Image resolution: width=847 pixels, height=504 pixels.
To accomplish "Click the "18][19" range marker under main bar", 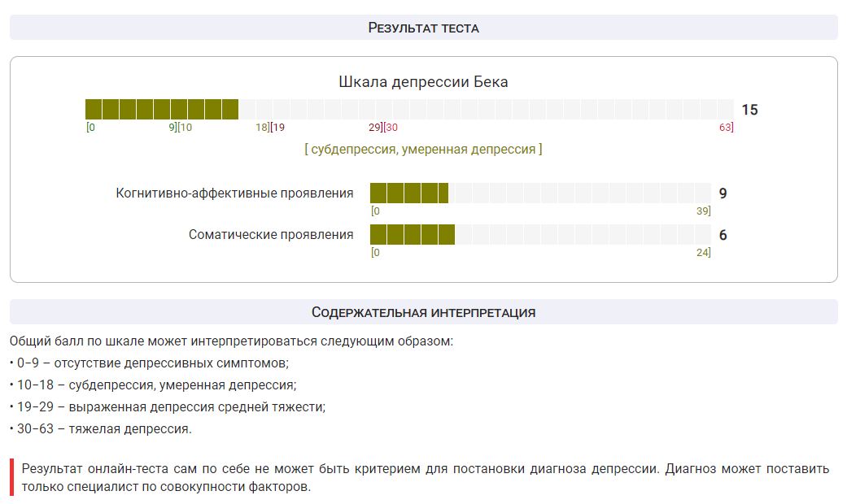I will tap(270, 128).
